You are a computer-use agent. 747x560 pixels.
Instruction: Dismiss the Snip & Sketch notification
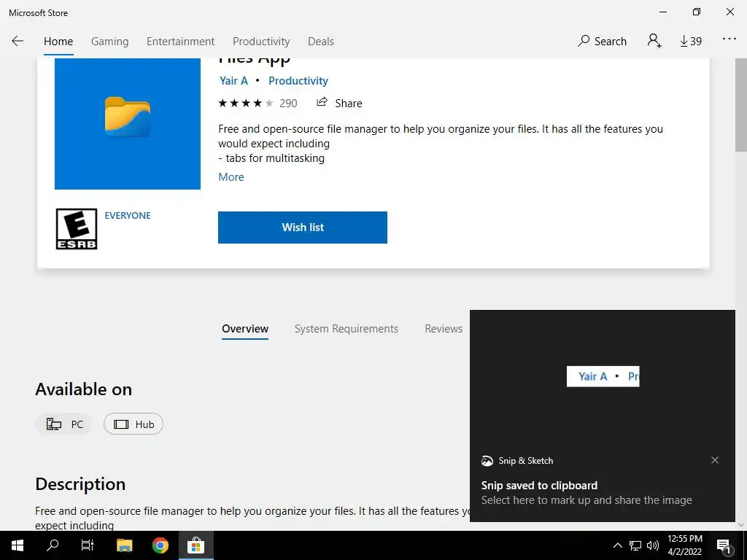(x=715, y=460)
